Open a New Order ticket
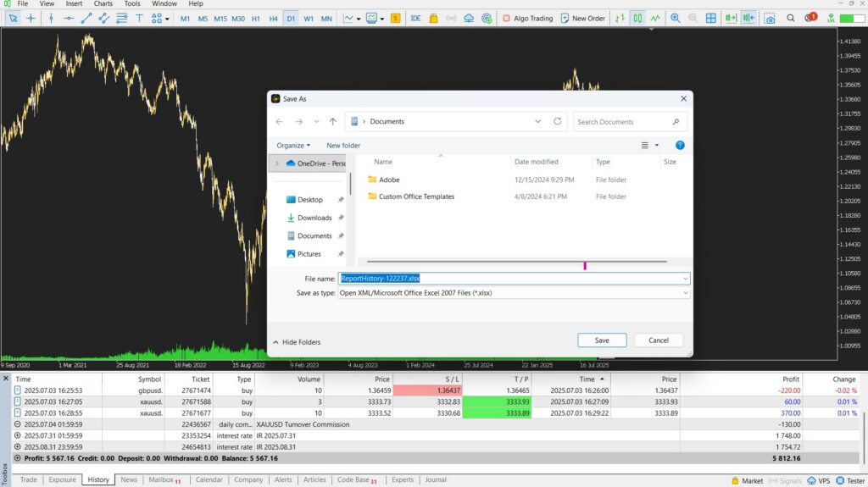 (x=583, y=19)
